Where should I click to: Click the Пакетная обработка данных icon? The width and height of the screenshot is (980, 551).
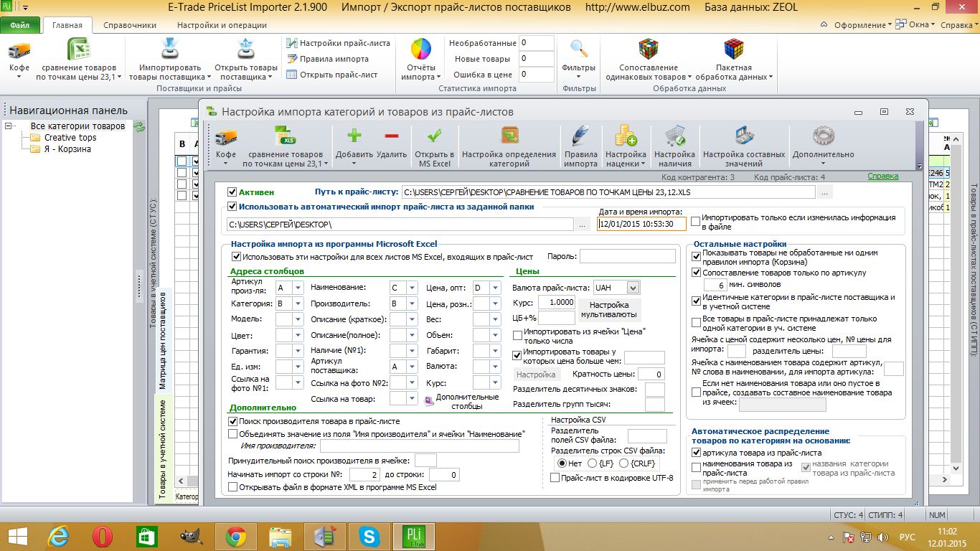(733, 49)
